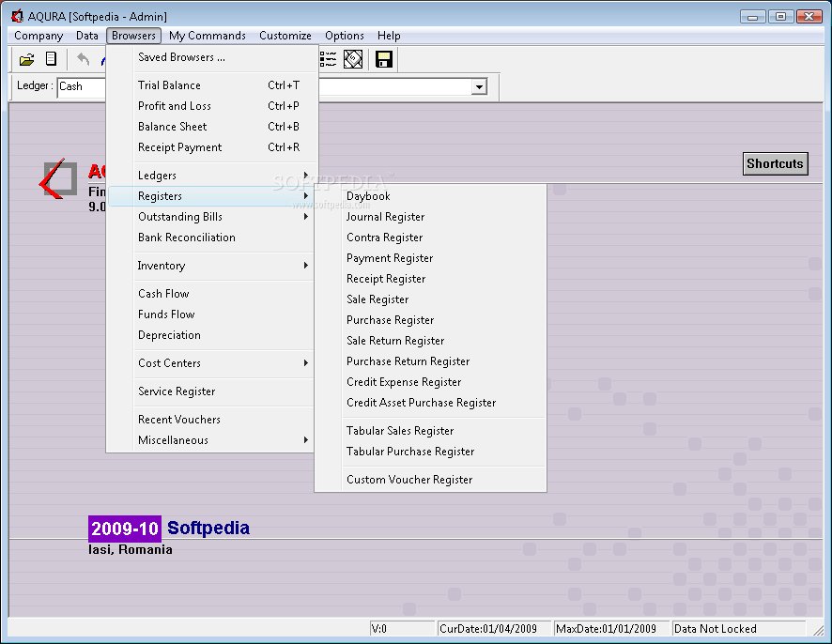832x644 pixels.
Task: Open the Company menu
Action: pyautogui.click(x=39, y=36)
